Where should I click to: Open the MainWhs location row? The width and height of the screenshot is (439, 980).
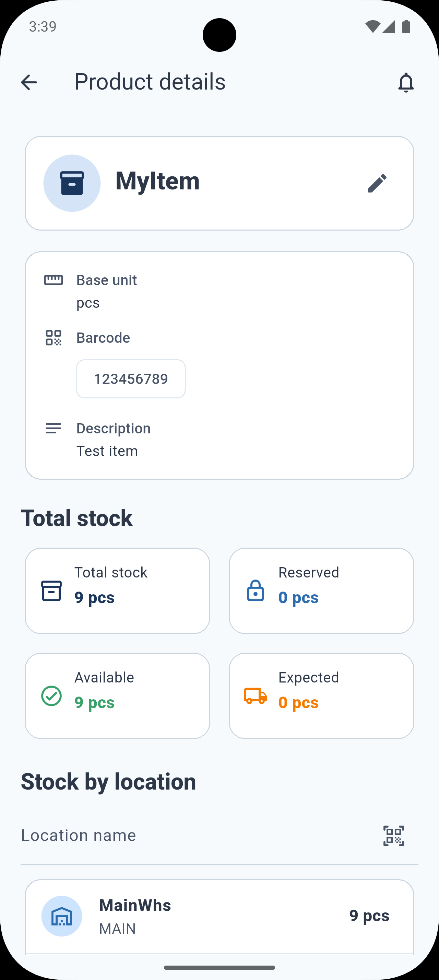[219, 916]
